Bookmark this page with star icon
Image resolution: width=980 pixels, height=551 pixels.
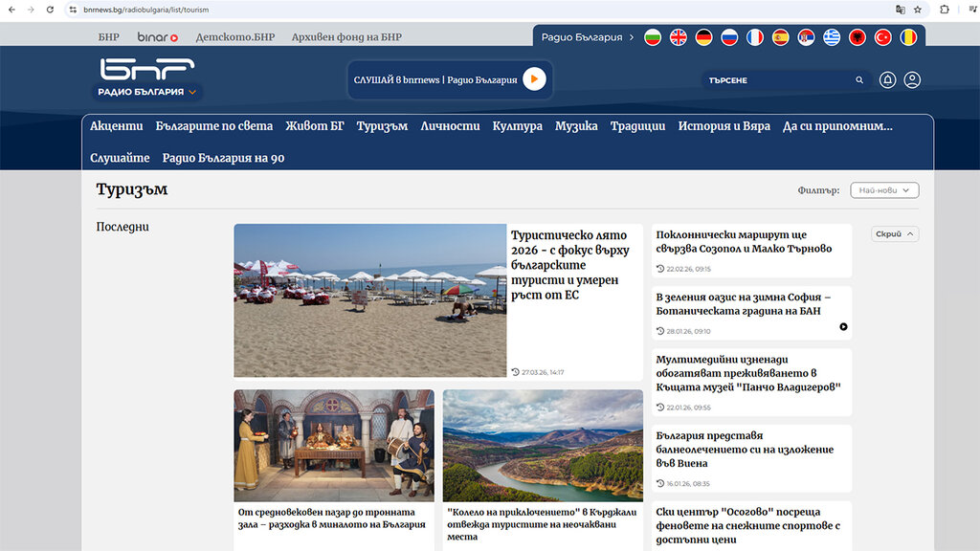(x=918, y=10)
